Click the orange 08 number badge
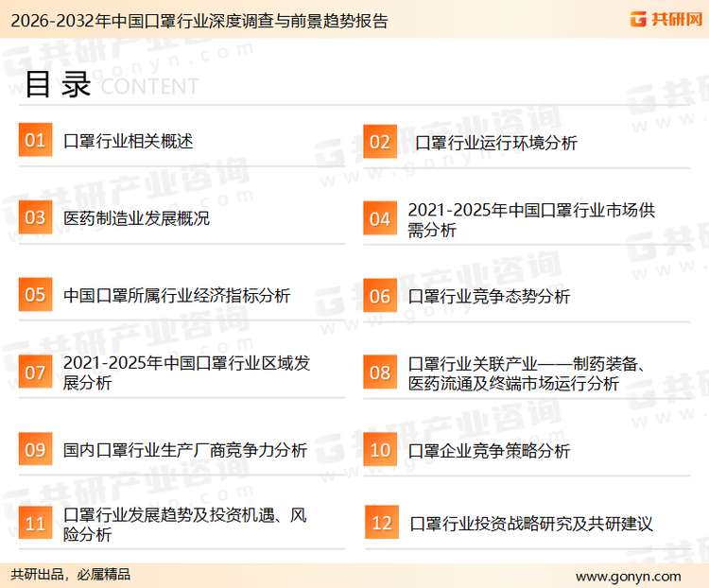709x588 pixels. click(x=380, y=372)
